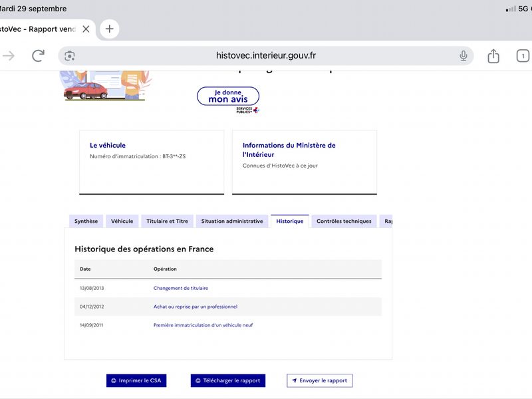The width and height of the screenshot is (532, 399).
Task: Click Télécharger le rapport button
Action: [x=228, y=380]
